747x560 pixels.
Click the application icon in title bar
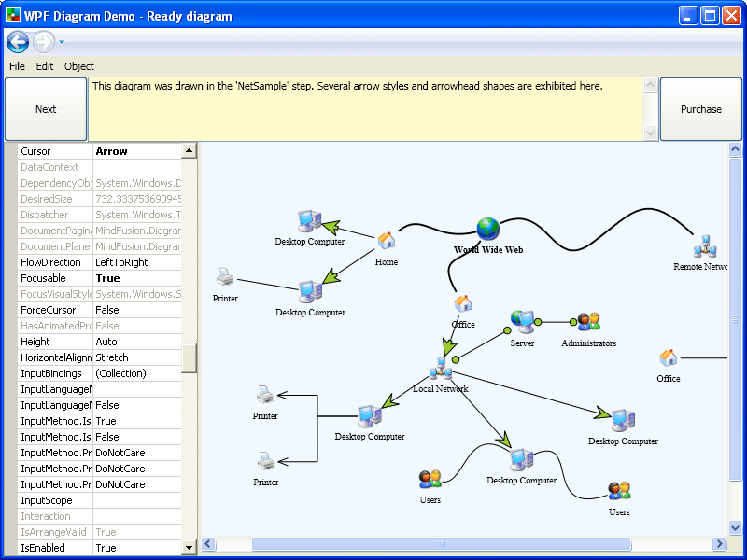click(13, 15)
